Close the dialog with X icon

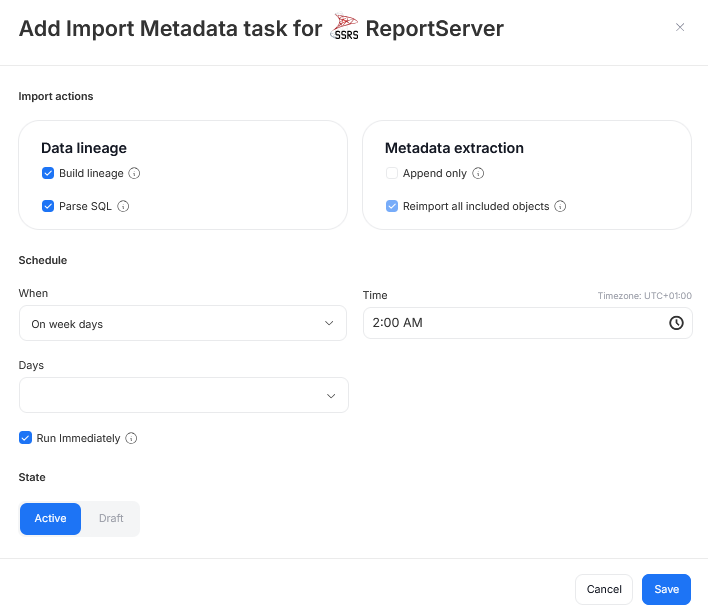[680, 27]
